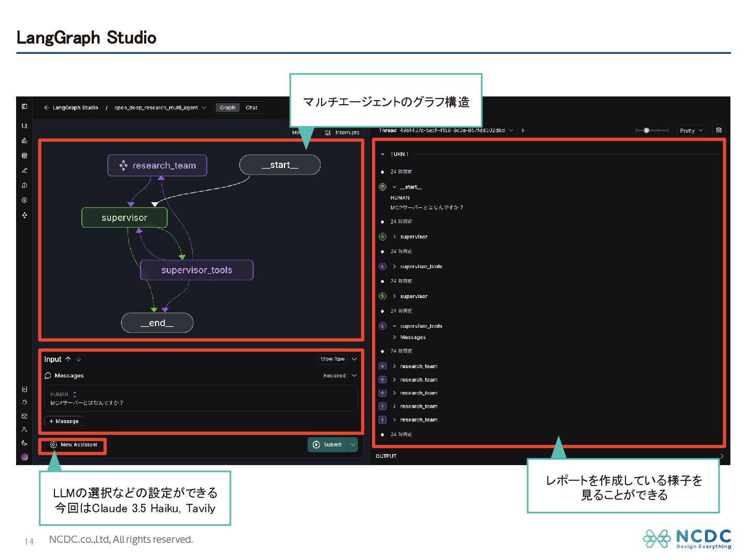
Task: Open the Pretty view format dropdown
Action: pyautogui.click(x=691, y=131)
